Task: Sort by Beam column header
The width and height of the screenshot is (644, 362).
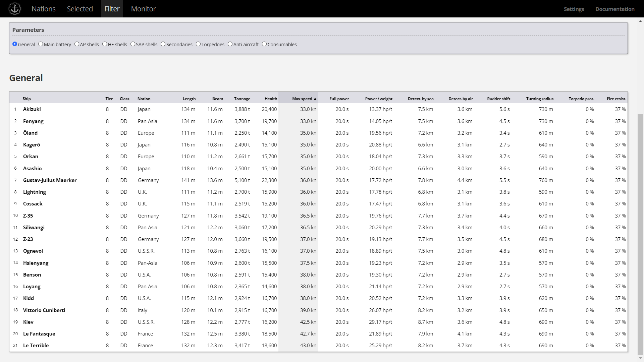Action: tap(218, 99)
